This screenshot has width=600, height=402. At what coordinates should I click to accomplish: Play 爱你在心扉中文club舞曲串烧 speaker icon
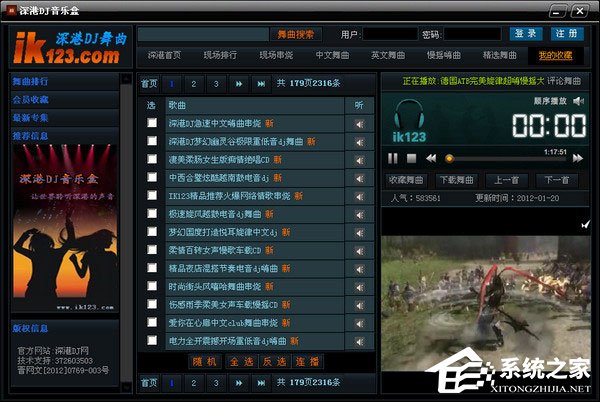pyautogui.click(x=359, y=324)
